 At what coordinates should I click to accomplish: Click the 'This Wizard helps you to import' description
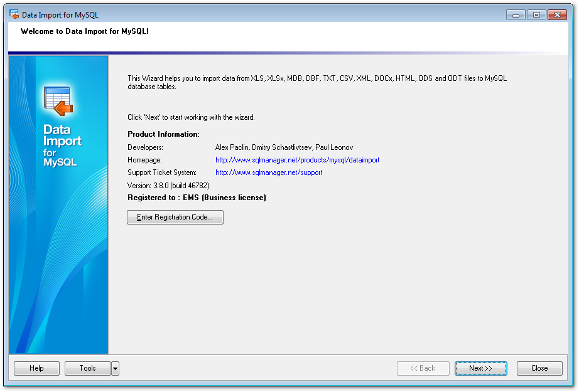[317, 82]
